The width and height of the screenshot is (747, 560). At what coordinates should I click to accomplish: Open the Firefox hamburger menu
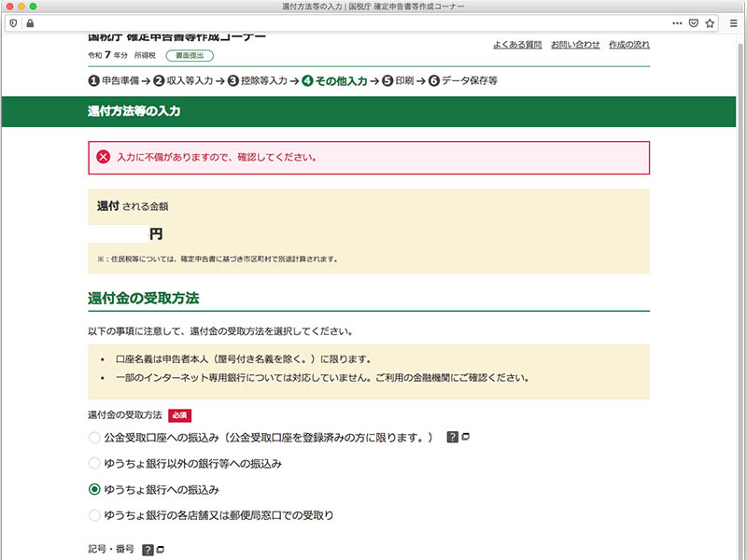point(734,22)
